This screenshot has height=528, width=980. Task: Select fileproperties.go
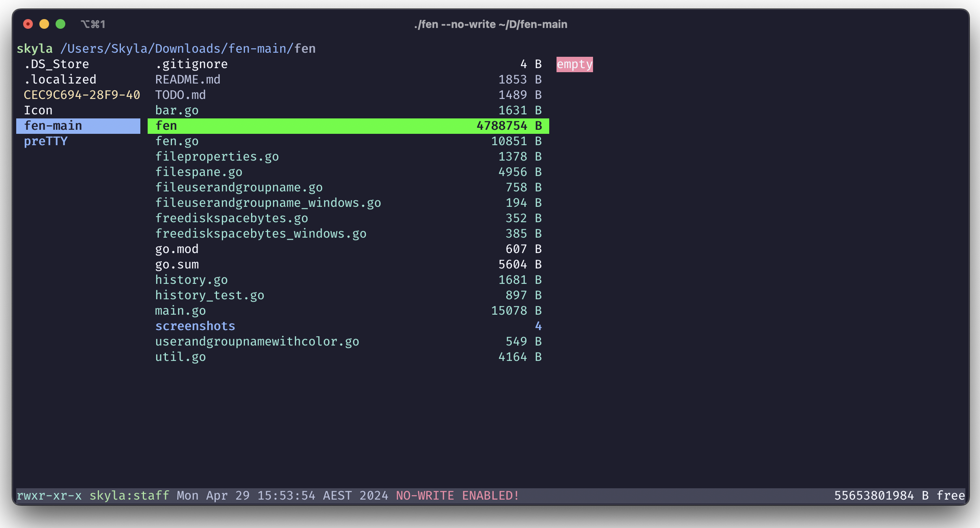click(348, 157)
